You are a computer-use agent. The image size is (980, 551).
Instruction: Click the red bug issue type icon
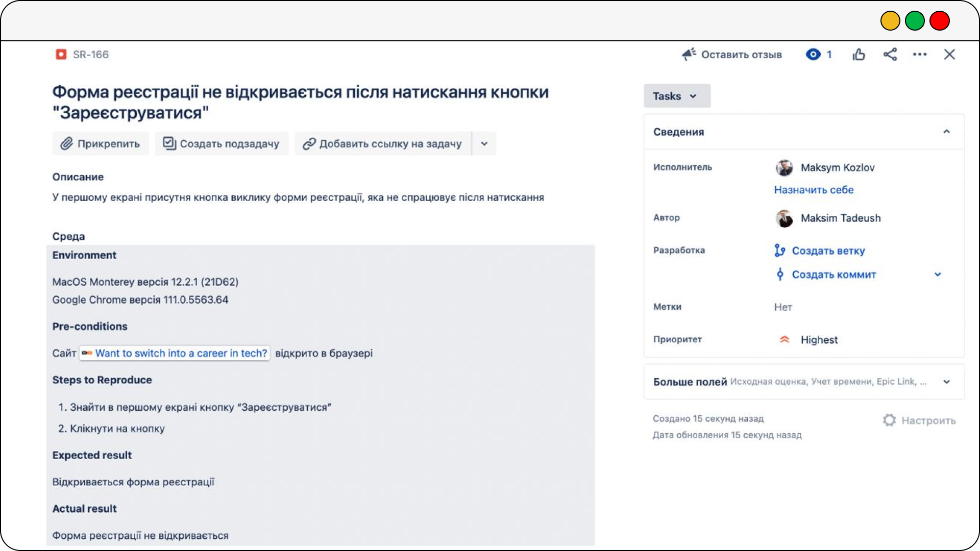[x=61, y=55]
